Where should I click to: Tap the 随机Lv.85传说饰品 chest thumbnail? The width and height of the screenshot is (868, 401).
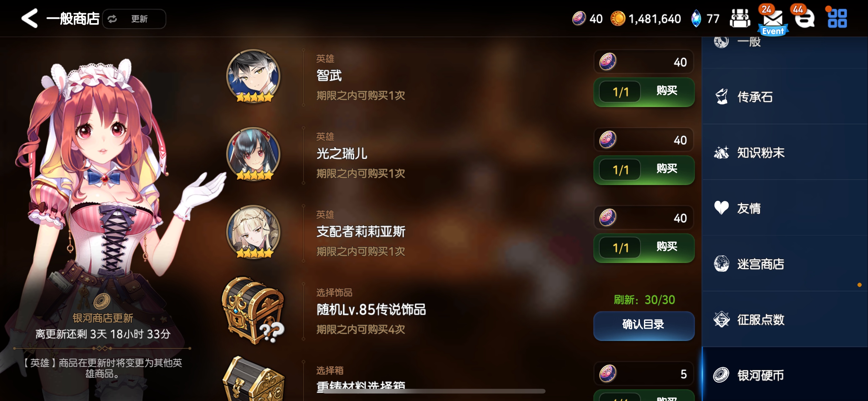pyautogui.click(x=253, y=310)
